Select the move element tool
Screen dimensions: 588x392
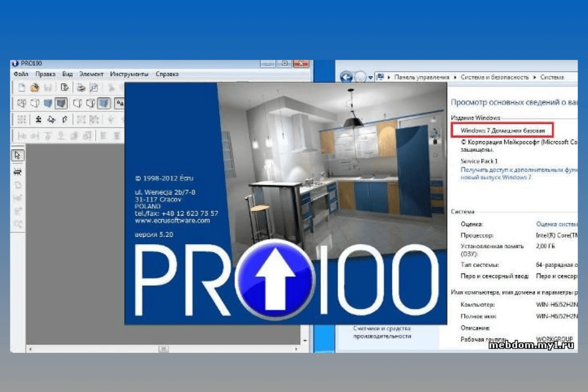click(38, 118)
